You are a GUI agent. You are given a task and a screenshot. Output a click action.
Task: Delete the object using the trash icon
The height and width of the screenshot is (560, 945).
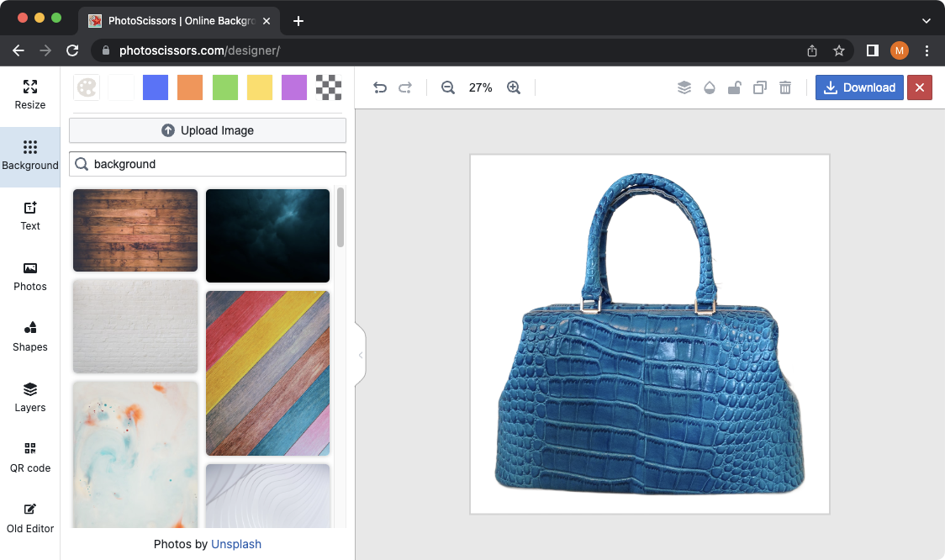pyautogui.click(x=784, y=87)
